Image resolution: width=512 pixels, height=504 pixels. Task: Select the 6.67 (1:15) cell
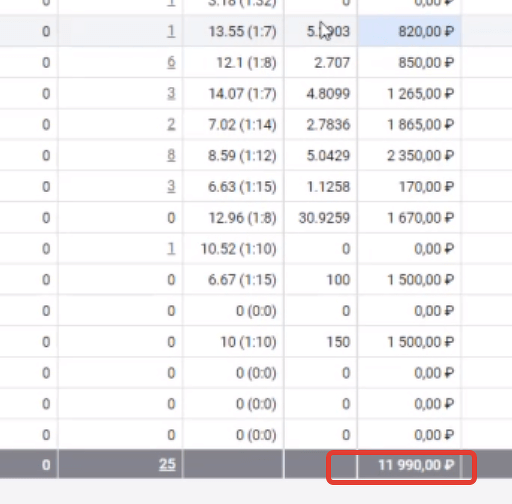tap(233, 280)
